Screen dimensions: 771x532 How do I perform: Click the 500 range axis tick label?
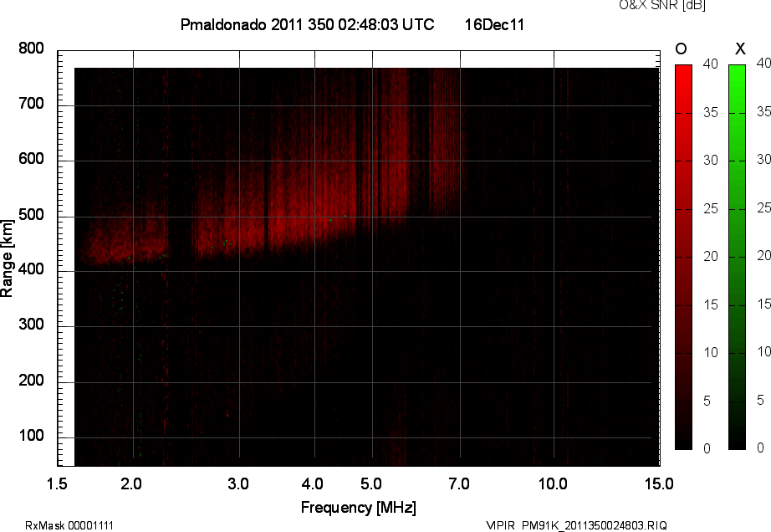[x=32, y=216]
